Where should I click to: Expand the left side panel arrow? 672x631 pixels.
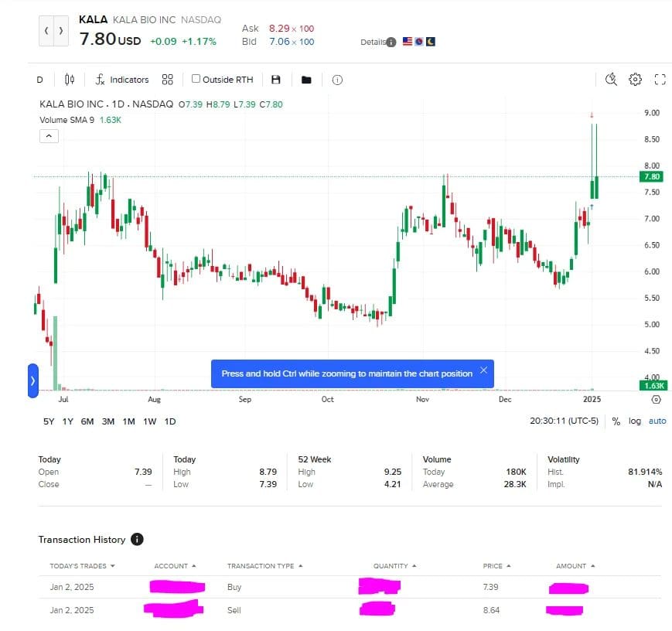(32, 380)
